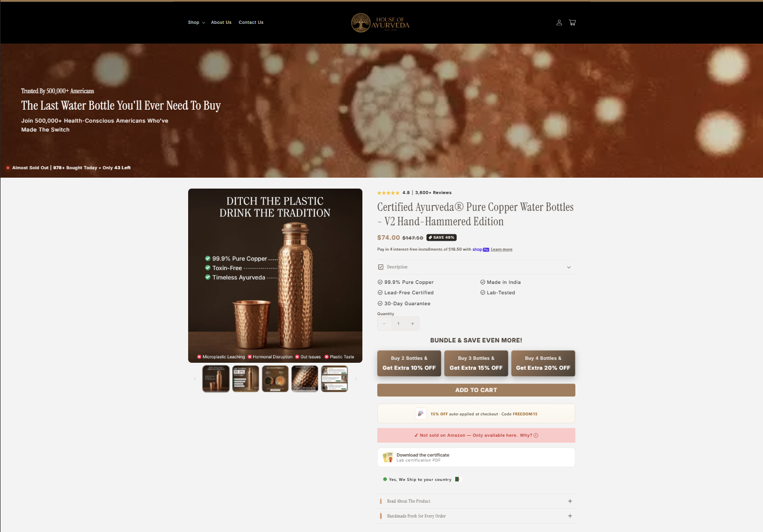Select Buy 4 Bottles 20% OFF bundle

[x=543, y=363]
